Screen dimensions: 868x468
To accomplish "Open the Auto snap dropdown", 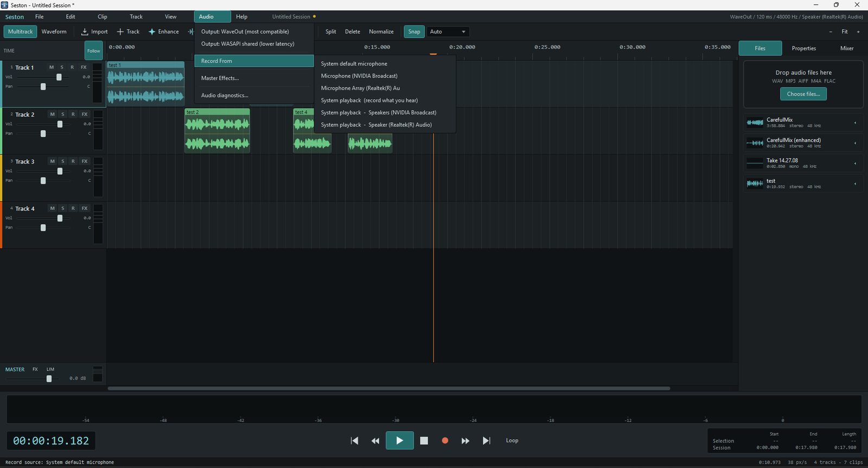I will [448, 31].
